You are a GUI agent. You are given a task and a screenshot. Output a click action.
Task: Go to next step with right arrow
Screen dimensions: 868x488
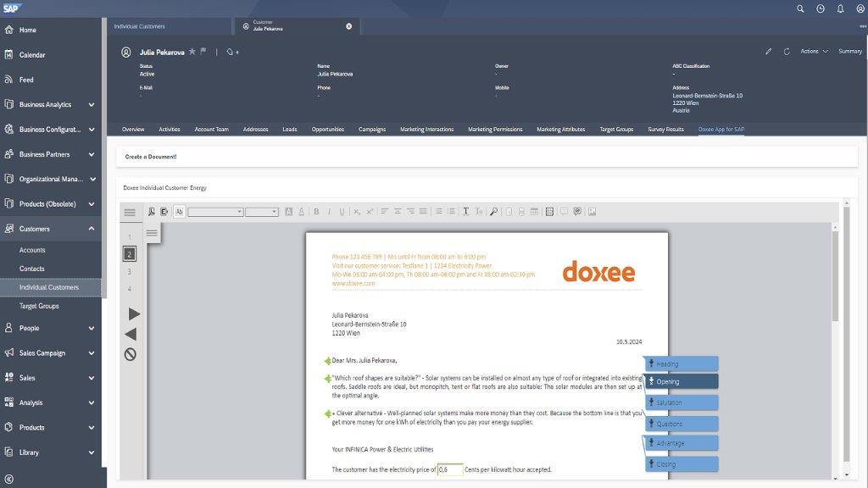click(133, 314)
